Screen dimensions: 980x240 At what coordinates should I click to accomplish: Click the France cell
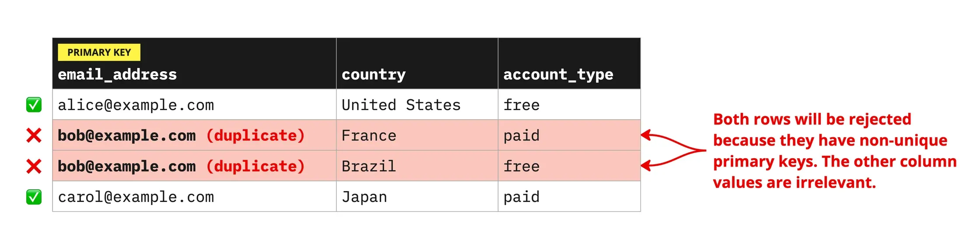[x=369, y=136]
